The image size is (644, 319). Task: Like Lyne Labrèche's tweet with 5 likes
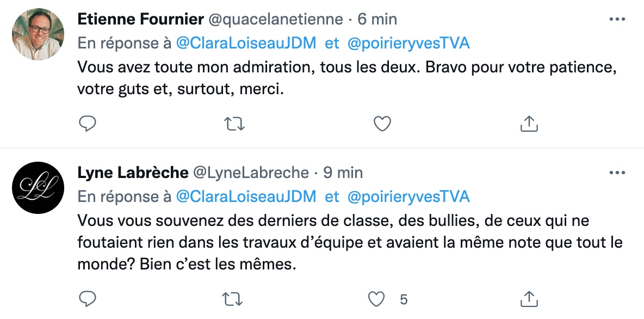coord(376,299)
